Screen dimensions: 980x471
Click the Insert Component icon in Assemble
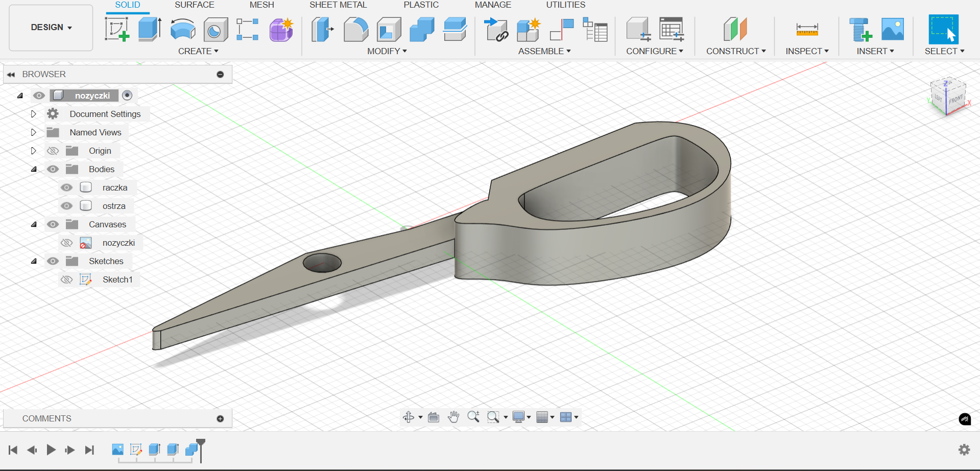[496, 29]
